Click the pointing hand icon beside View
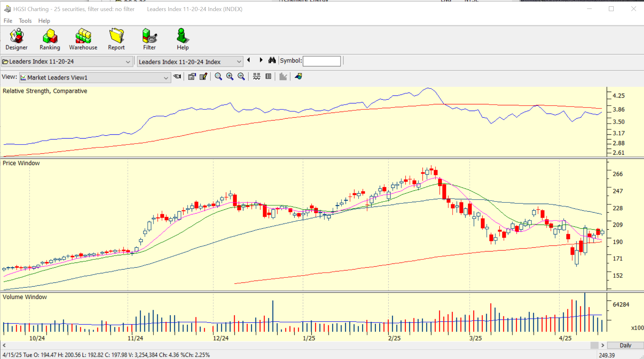This screenshot has height=359, width=644. click(177, 76)
